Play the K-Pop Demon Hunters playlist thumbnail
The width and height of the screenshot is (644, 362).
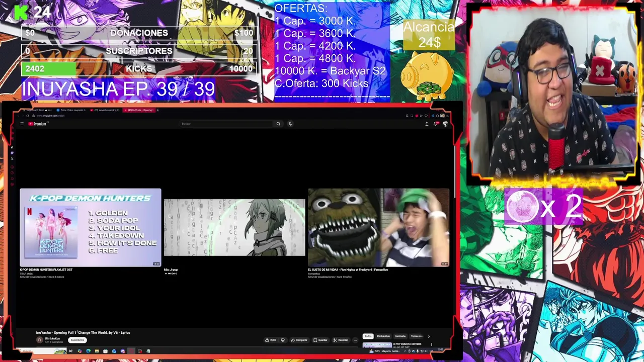[x=91, y=227]
